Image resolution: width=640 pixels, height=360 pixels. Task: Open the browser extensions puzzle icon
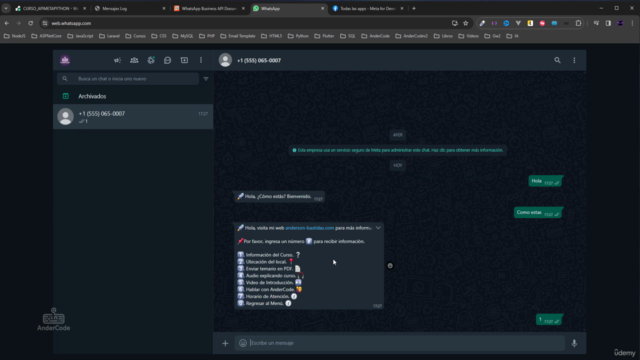[x=579, y=23]
